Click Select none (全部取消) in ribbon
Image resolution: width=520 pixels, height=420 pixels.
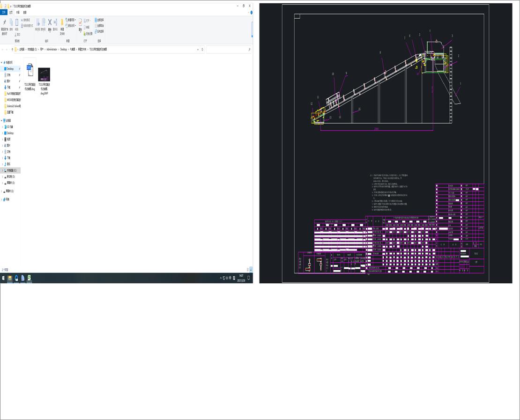[x=99, y=26]
